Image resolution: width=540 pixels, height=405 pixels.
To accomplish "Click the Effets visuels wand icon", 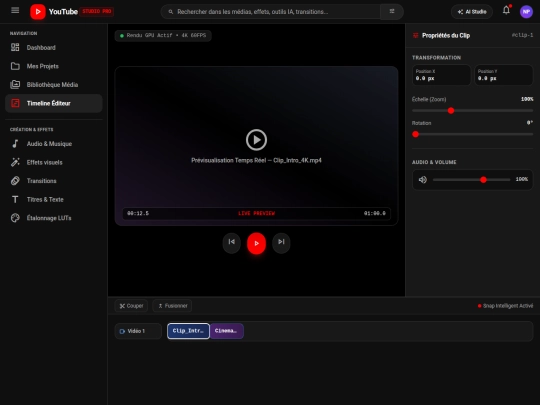I will pyautogui.click(x=15, y=162).
